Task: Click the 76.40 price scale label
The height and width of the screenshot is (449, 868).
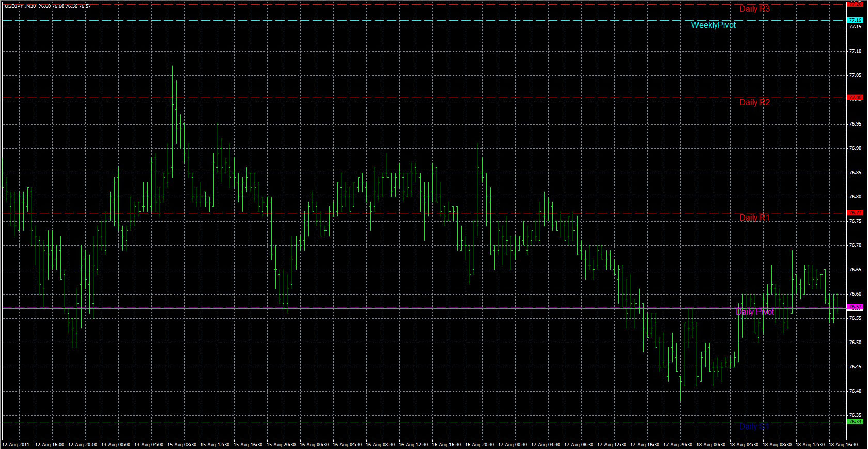Action: pyautogui.click(x=855, y=391)
